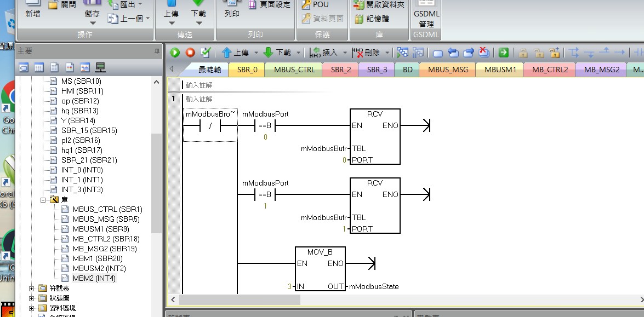Click the 頁面設定 page setup button

click(270, 5)
